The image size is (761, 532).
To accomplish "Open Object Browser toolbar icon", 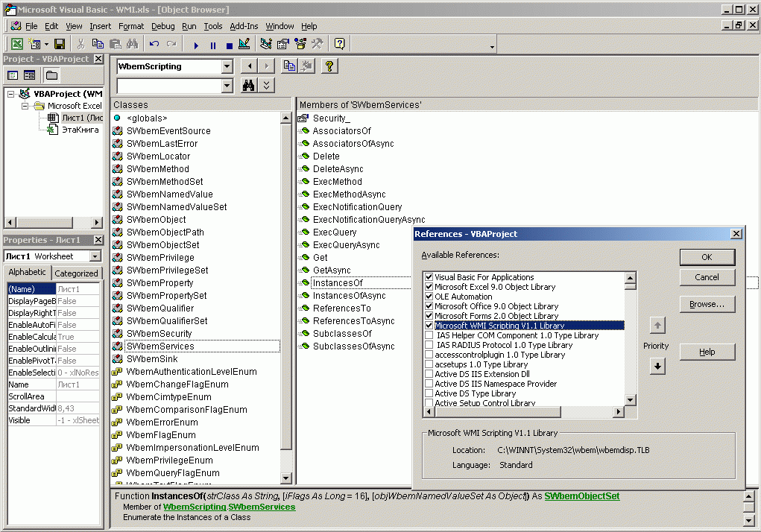I will (x=300, y=44).
